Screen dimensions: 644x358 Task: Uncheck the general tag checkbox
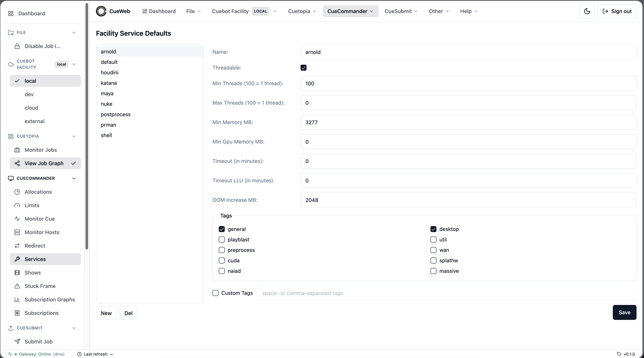pos(222,229)
